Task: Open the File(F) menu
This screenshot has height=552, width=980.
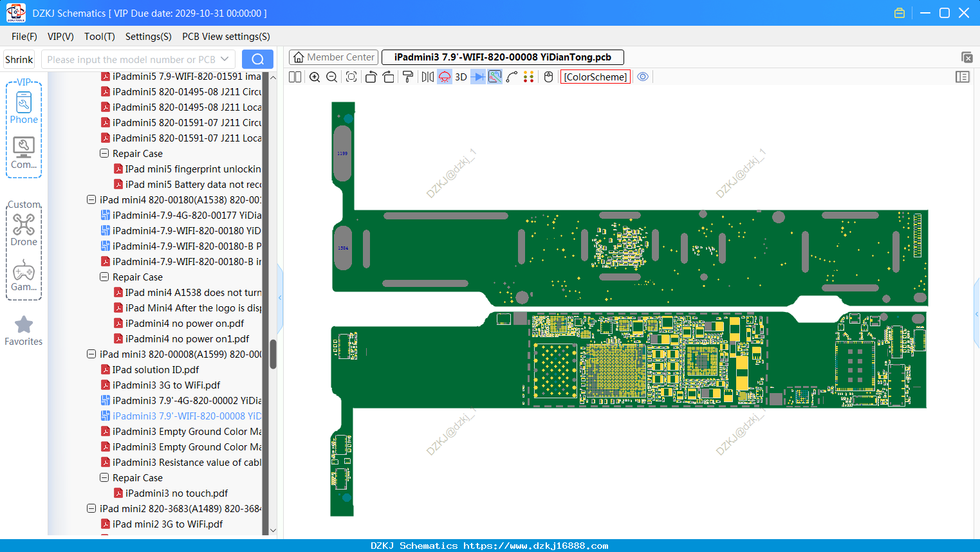Action: tap(24, 37)
